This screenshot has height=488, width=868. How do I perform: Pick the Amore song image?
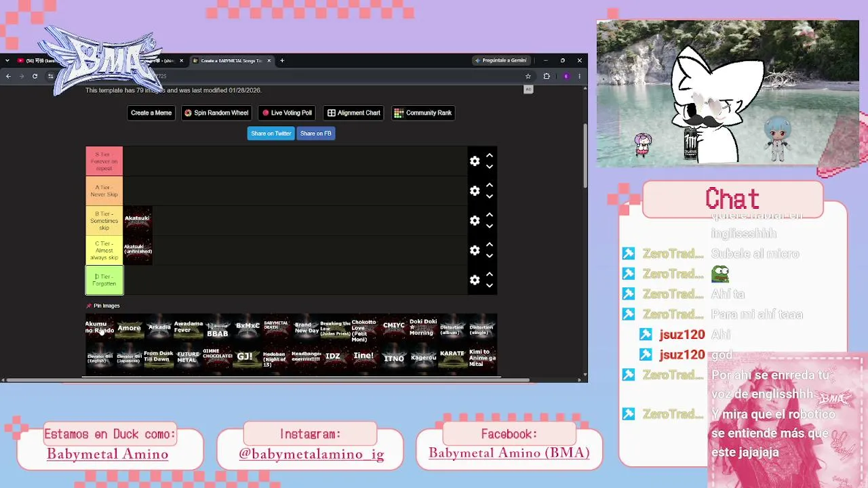[129, 328]
